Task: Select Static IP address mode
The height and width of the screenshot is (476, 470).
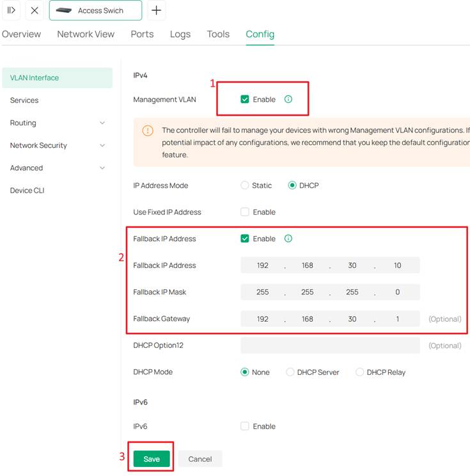Action: pyautogui.click(x=244, y=185)
